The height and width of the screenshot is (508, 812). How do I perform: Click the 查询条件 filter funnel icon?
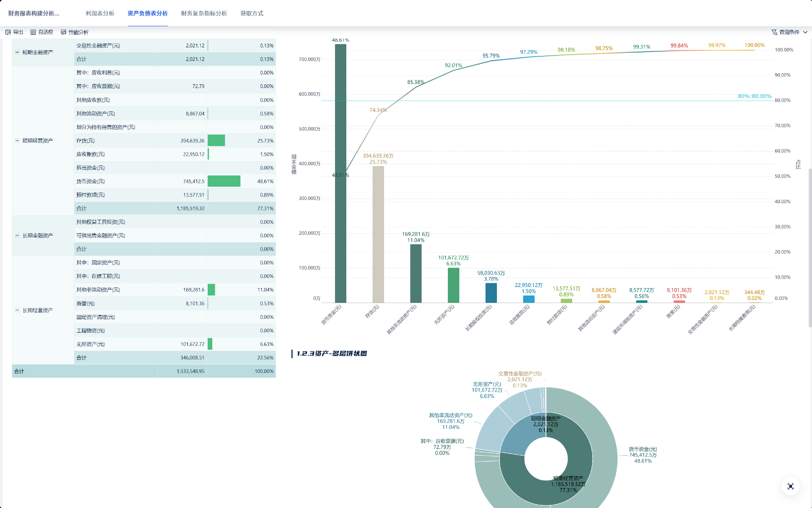point(774,32)
